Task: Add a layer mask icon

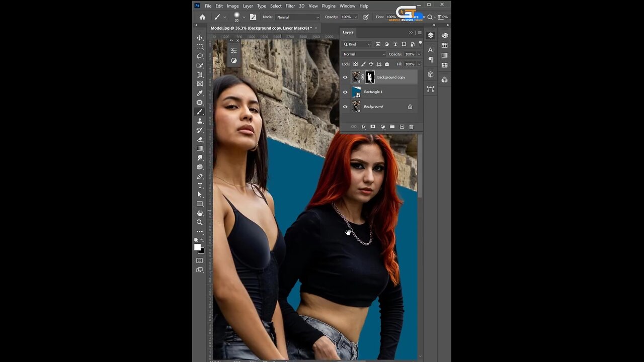Action: (x=373, y=127)
